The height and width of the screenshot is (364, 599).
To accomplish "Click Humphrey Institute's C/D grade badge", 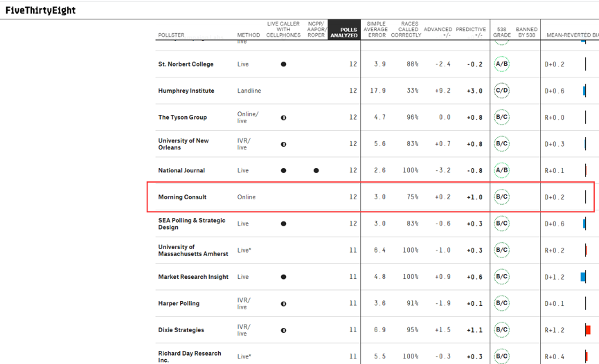I will click(x=501, y=91).
